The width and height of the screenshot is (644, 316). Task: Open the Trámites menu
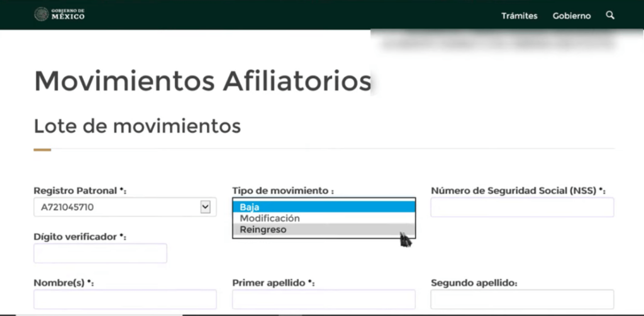(x=519, y=16)
